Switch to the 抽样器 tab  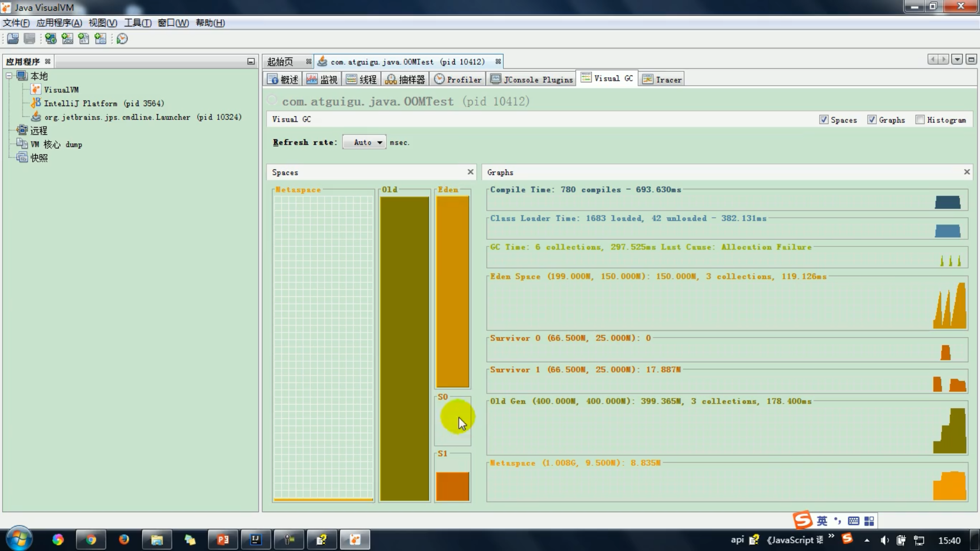[x=405, y=79]
